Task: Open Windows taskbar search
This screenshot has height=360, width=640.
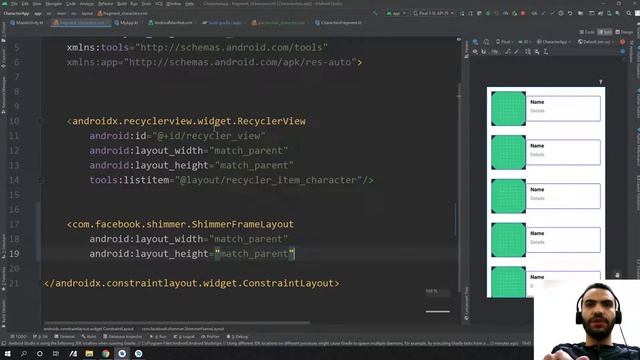Action: (23, 353)
